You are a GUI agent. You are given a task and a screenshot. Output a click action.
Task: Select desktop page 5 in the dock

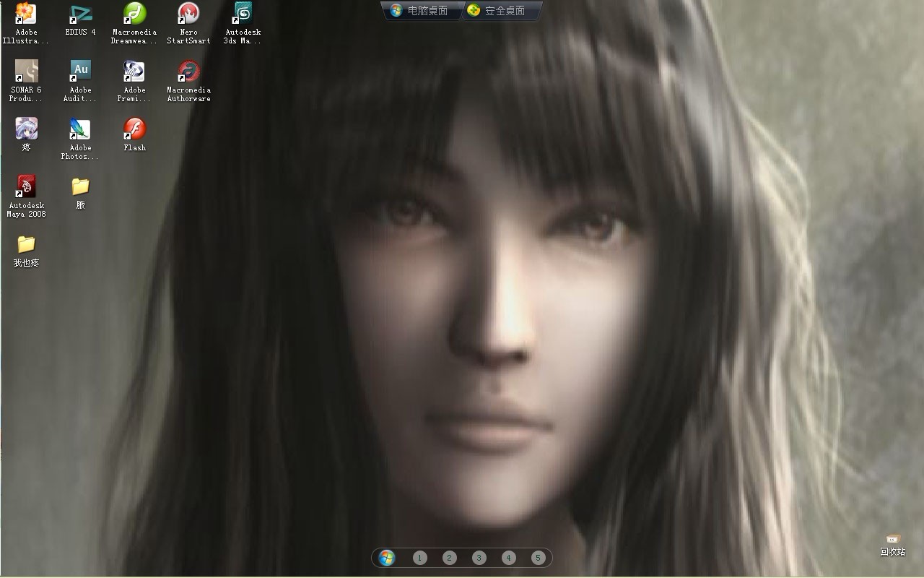point(538,558)
